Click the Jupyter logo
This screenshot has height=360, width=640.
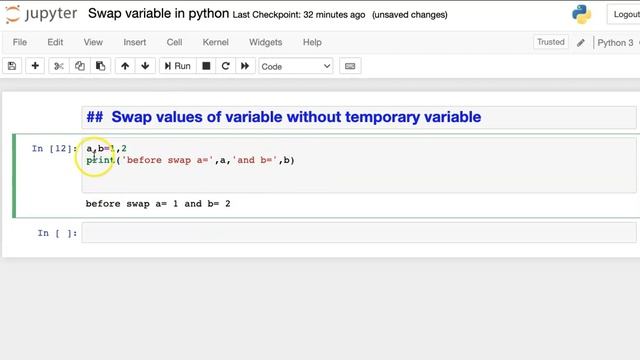coord(41,14)
